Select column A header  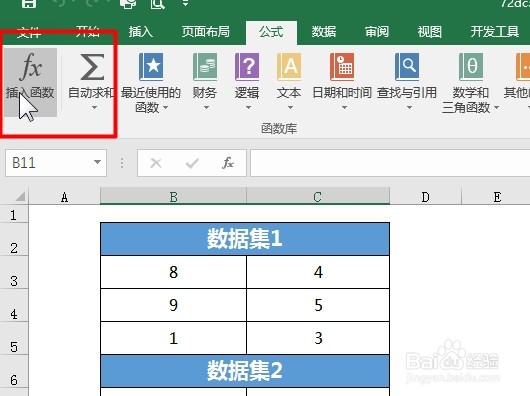65,197
